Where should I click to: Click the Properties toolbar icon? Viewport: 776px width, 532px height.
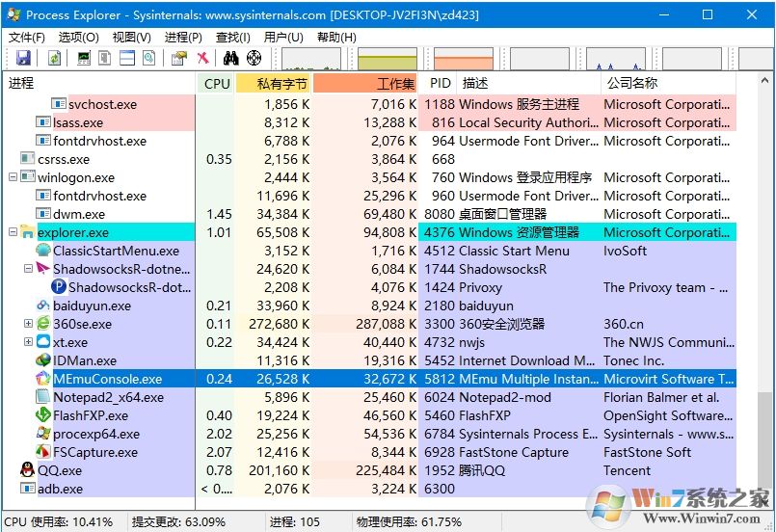click(178, 59)
